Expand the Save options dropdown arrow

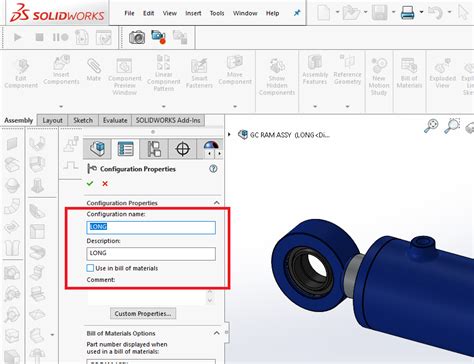click(x=393, y=12)
